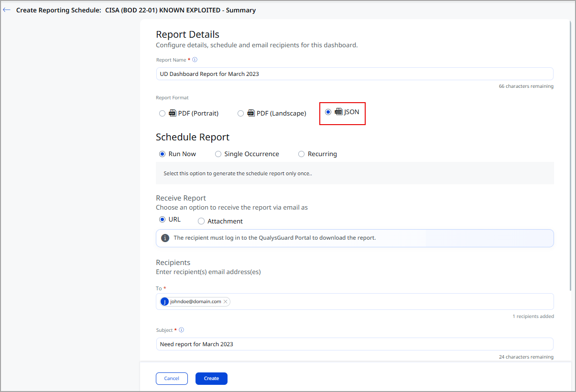The image size is (576, 392).
Task: Choose Single Occurrence schedule option
Action: pyautogui.click(x=218, y=154)
